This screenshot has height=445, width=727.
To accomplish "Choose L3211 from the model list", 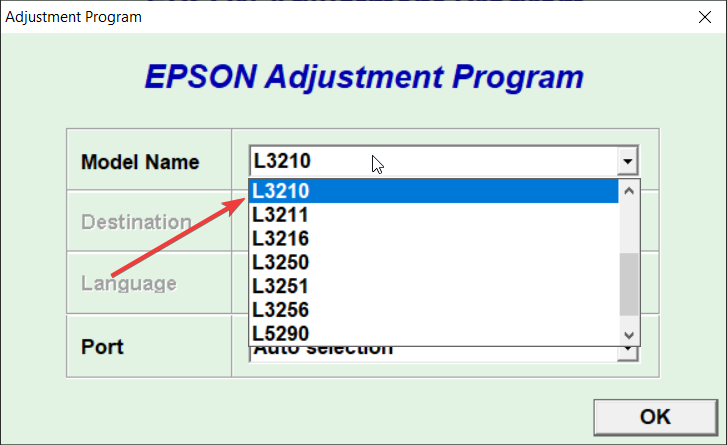I will pos(434,215).
